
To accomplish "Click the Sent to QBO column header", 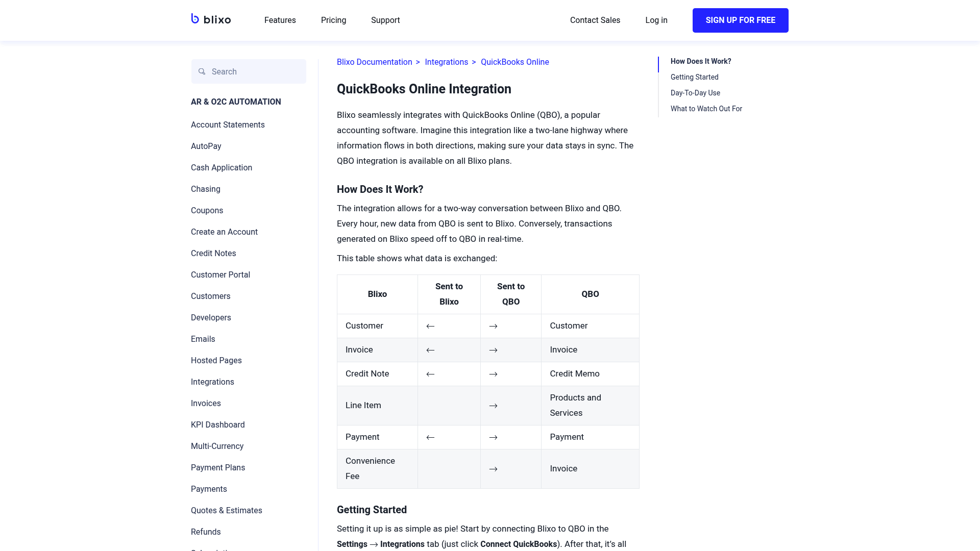I will (x=511, y=294).
